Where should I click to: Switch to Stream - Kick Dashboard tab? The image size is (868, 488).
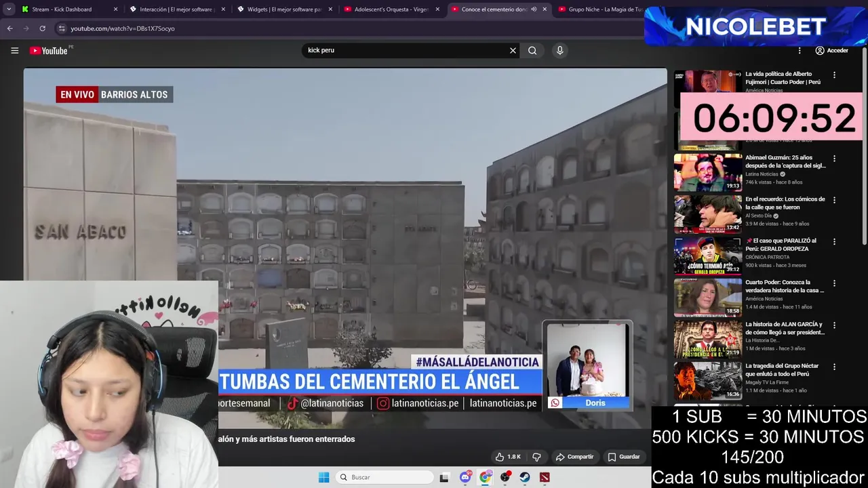[x=69, y=9]
